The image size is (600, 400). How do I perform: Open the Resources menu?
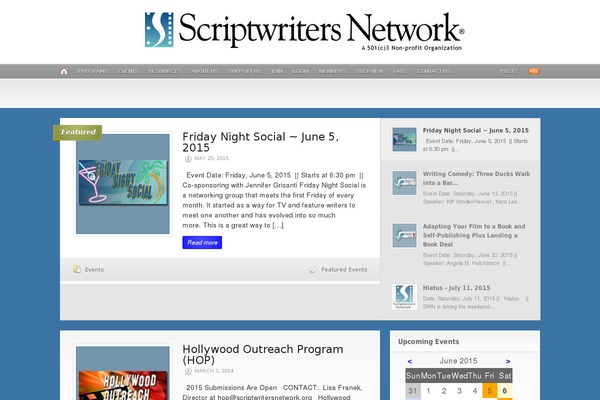pos(165,71)
